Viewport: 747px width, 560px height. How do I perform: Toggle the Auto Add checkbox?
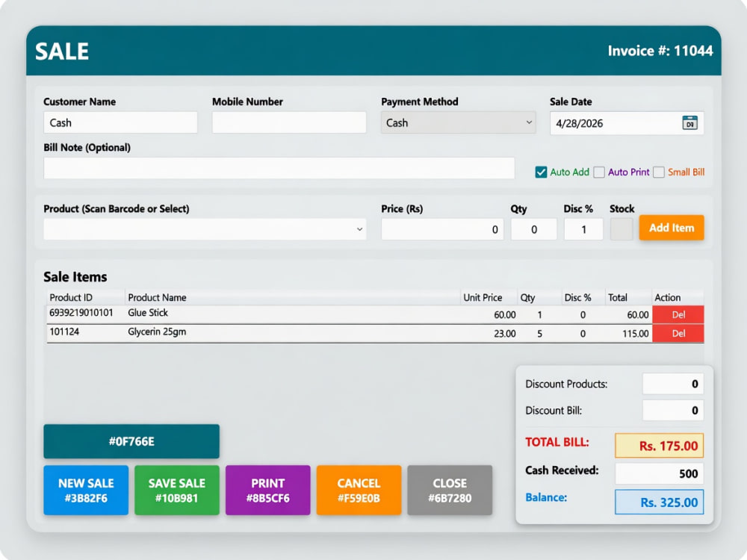click(541, 172)
